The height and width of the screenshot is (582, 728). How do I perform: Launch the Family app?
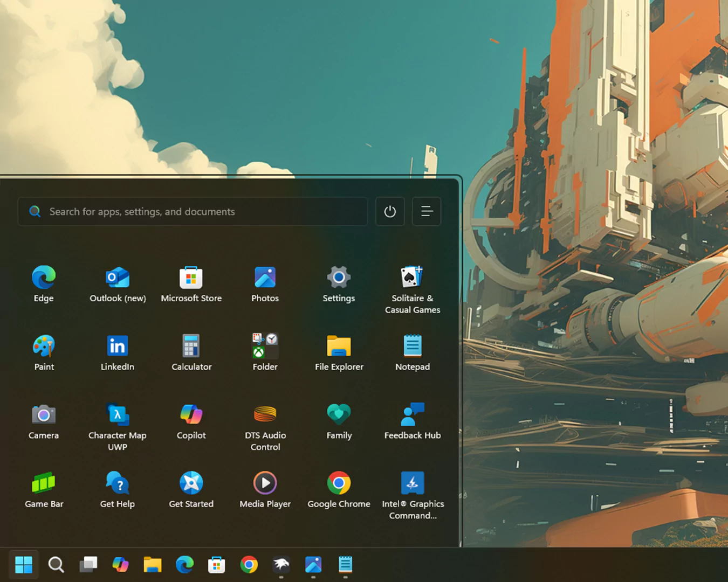point(339,421)
